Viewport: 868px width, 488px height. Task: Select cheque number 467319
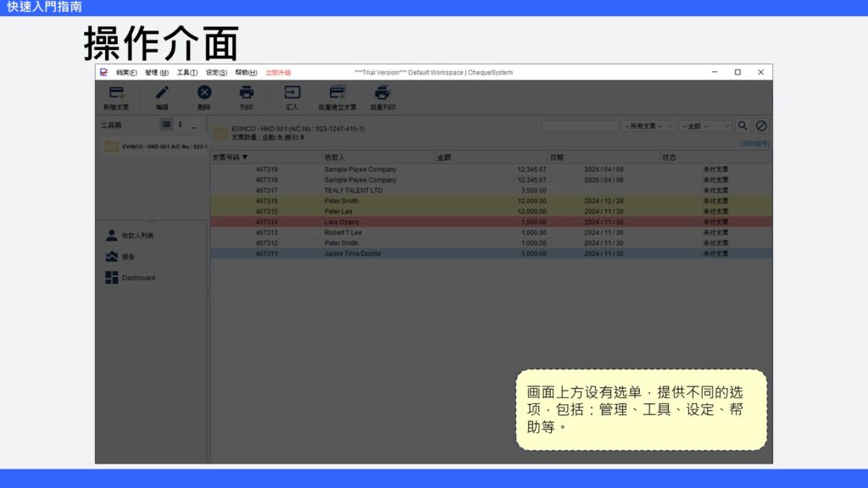pyautogui.click(x=266, y=169)
